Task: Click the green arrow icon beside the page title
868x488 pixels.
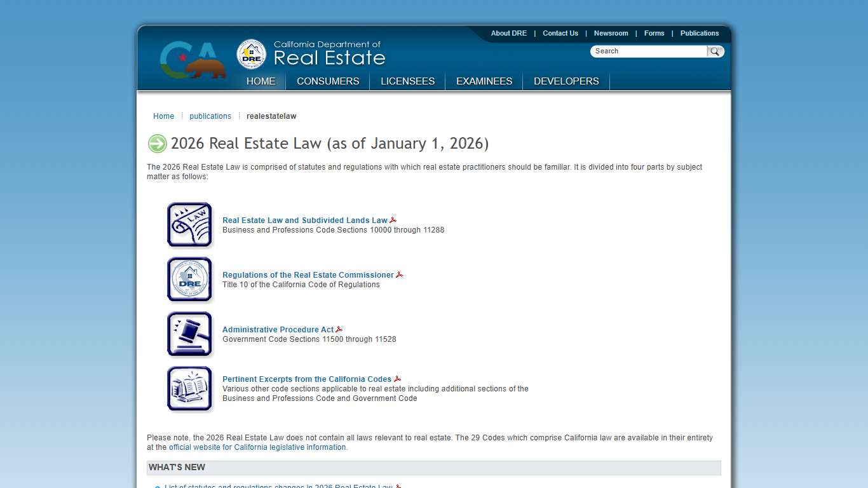Action: tap(157, 144)
